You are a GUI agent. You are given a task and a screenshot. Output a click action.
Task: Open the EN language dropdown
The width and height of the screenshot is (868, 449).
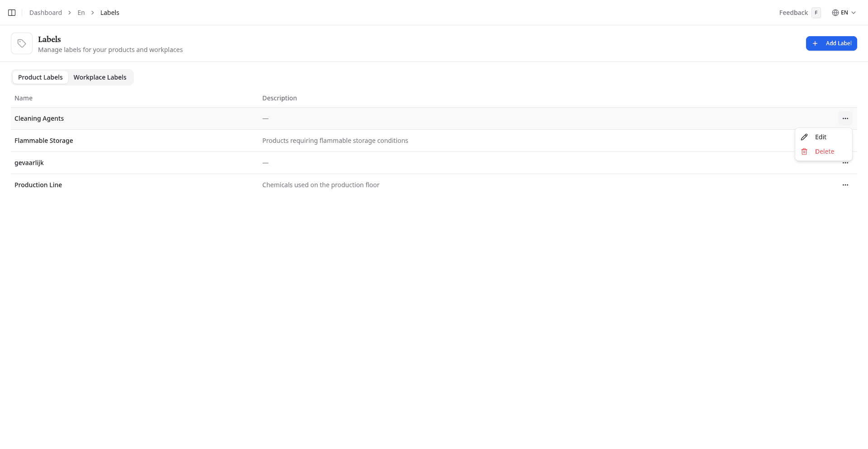point(844,12)
